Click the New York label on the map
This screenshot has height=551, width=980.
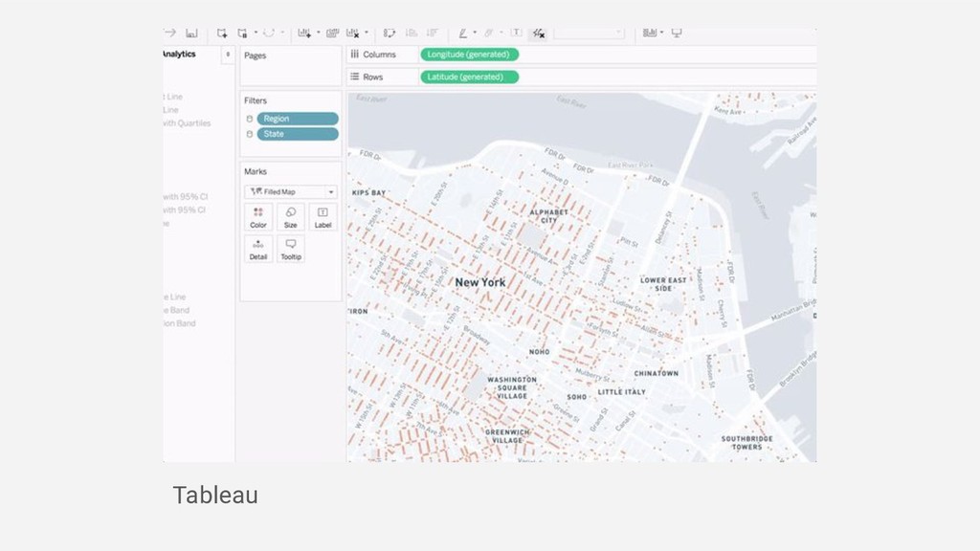480,282
